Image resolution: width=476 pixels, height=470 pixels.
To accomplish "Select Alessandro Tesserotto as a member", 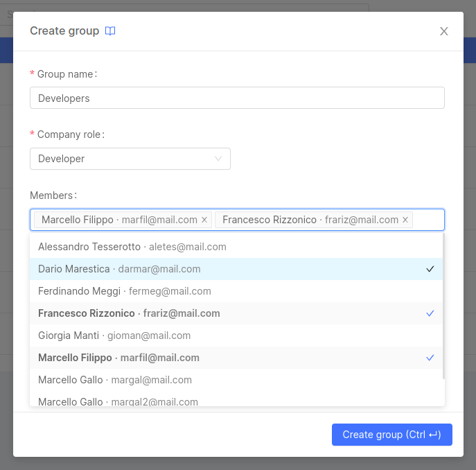I will point(132,247).
